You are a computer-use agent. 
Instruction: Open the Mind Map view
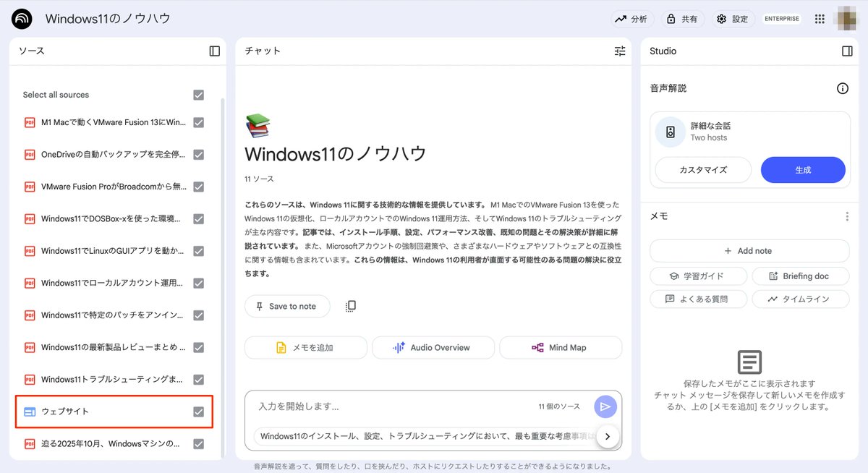(x=561, y=347)
